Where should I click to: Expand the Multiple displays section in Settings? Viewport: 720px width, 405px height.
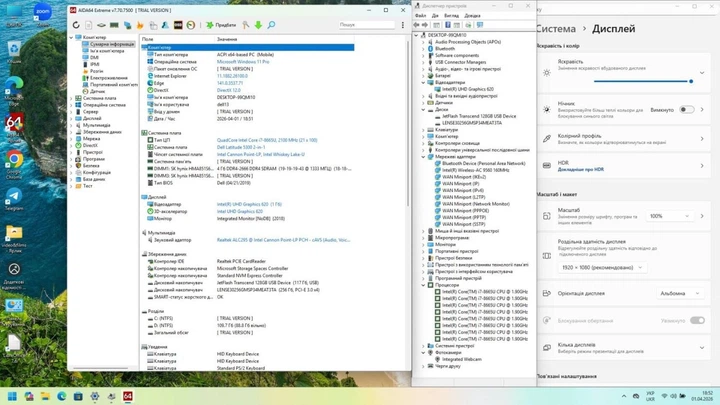click(x=702, y=348)
